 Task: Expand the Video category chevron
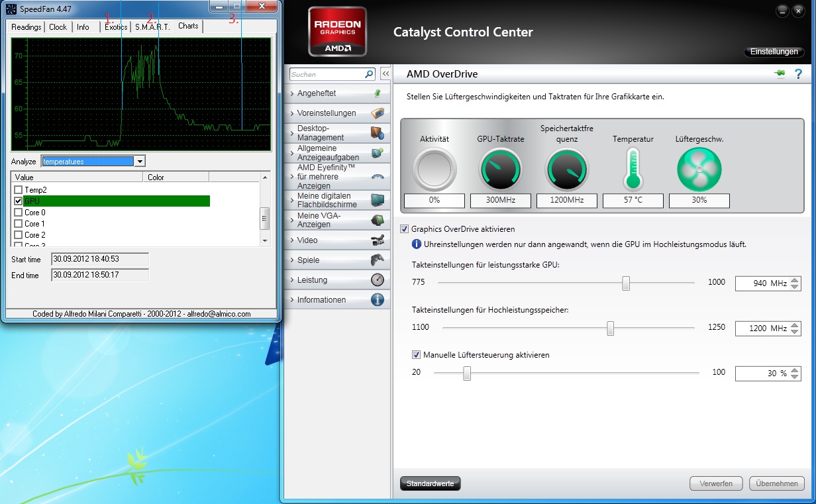[292, 240]
